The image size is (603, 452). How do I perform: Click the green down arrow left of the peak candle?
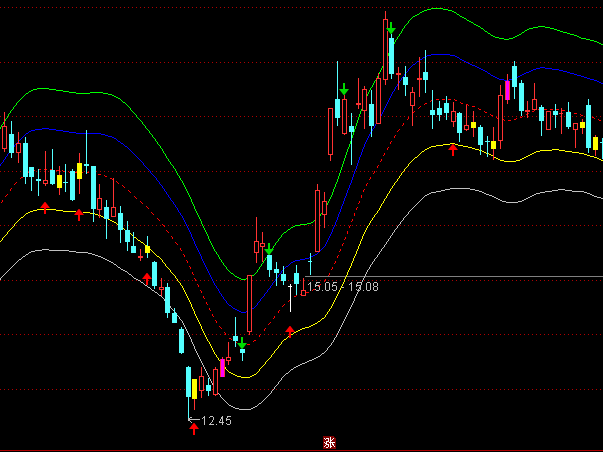point(344,90)
